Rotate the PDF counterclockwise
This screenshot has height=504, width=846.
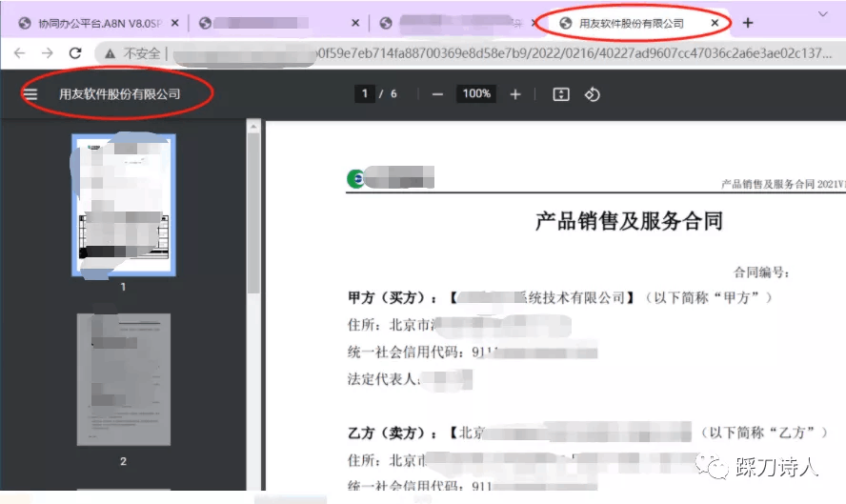coord(592,94)
